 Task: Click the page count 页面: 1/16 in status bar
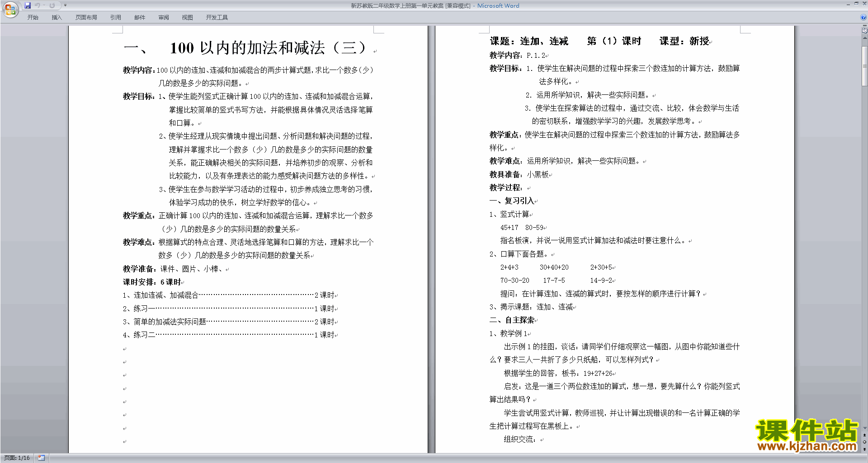(x=17, y=458)
